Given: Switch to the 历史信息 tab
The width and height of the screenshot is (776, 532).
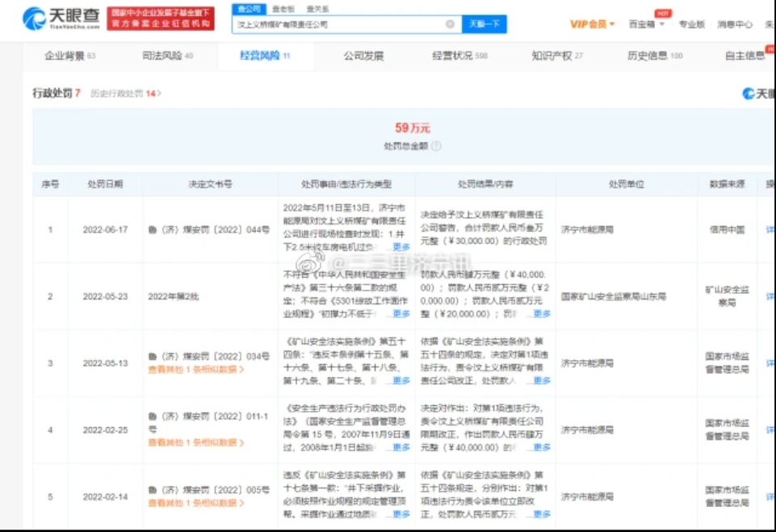Looking at the screenshot, I should (x=655, y=56).
